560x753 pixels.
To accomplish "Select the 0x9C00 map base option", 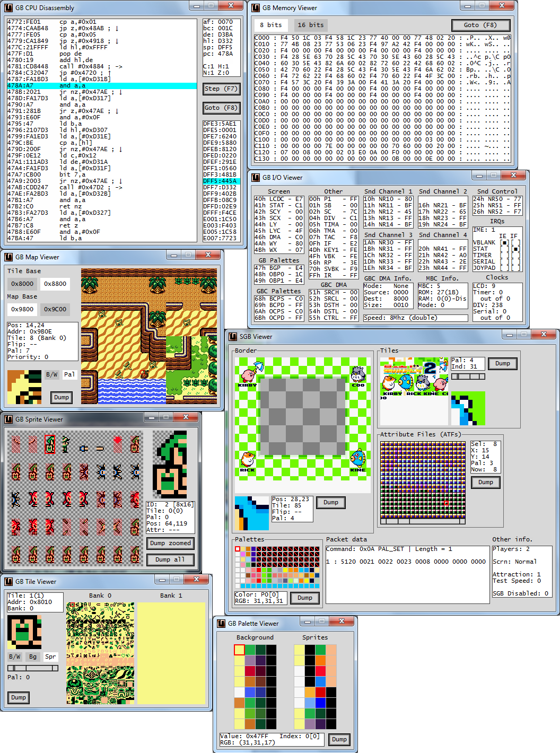I will pos(55,309).
